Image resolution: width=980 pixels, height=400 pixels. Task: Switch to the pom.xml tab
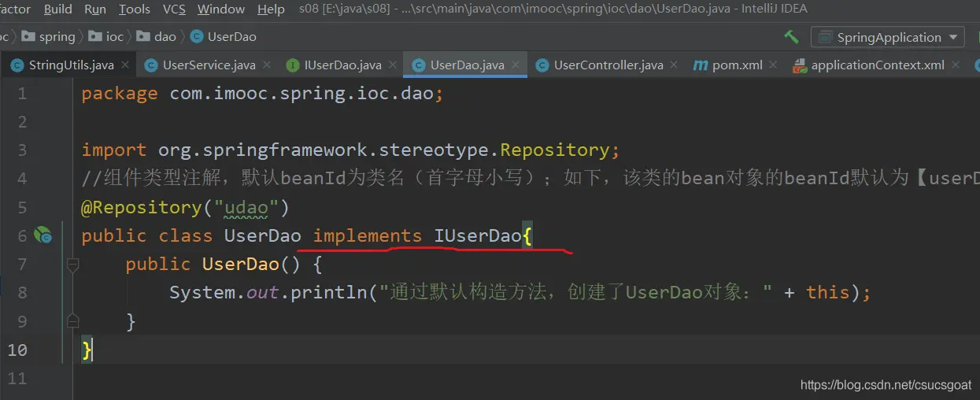point(737,65)
